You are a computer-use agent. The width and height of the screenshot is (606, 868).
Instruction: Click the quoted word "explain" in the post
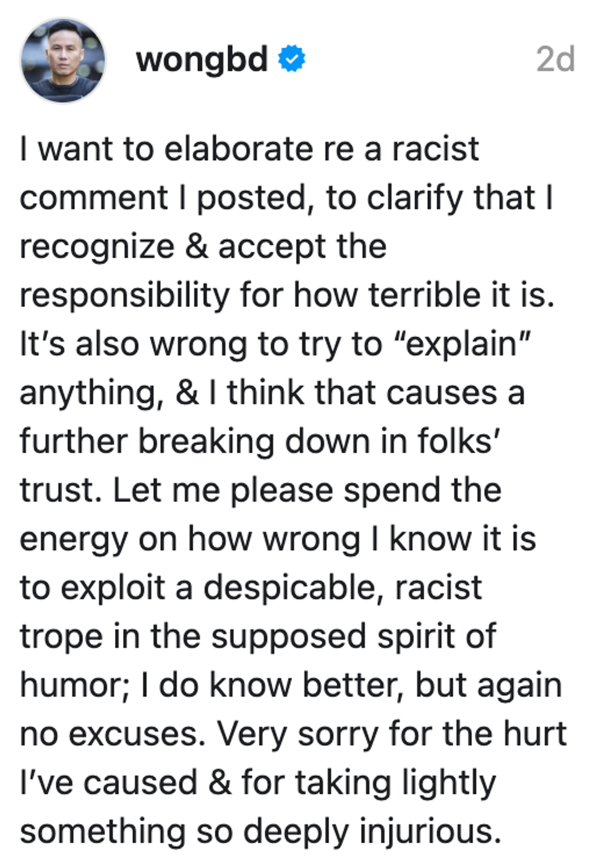coord(467,344)
